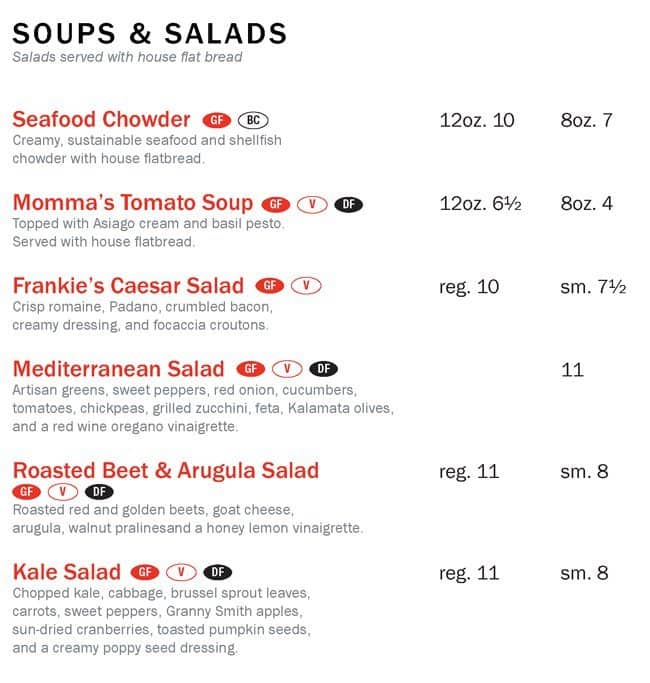This screenshot has height=683, width=650.
Task: Open the Mediterranean Salad item title
Action: 118,369
